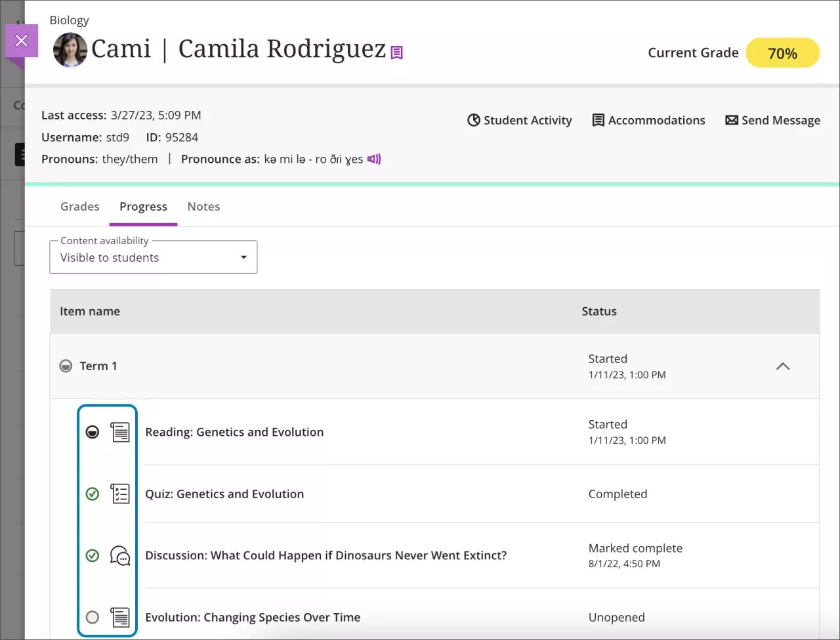Click the Current Grade 70% pill
The image size is (840, 640).
pos(782,53)
